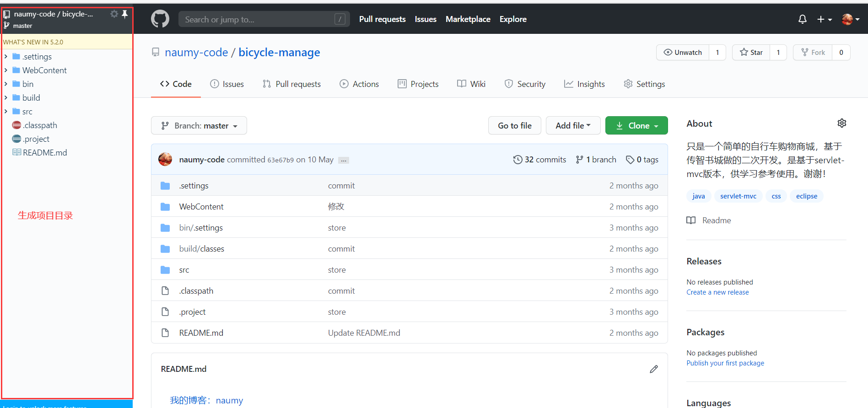Viewport: 868px width, 408px height.
Task: Expand the bin folder in the sidebar tree
Action: 5,84
